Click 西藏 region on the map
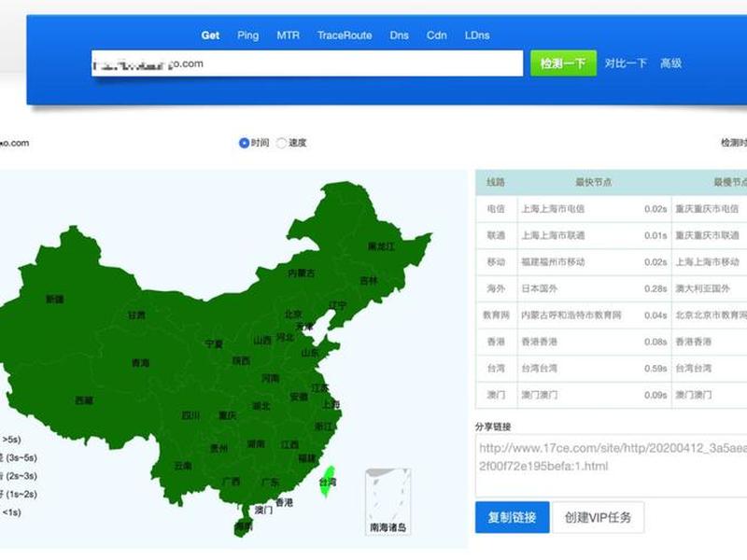 coord(84,400)
